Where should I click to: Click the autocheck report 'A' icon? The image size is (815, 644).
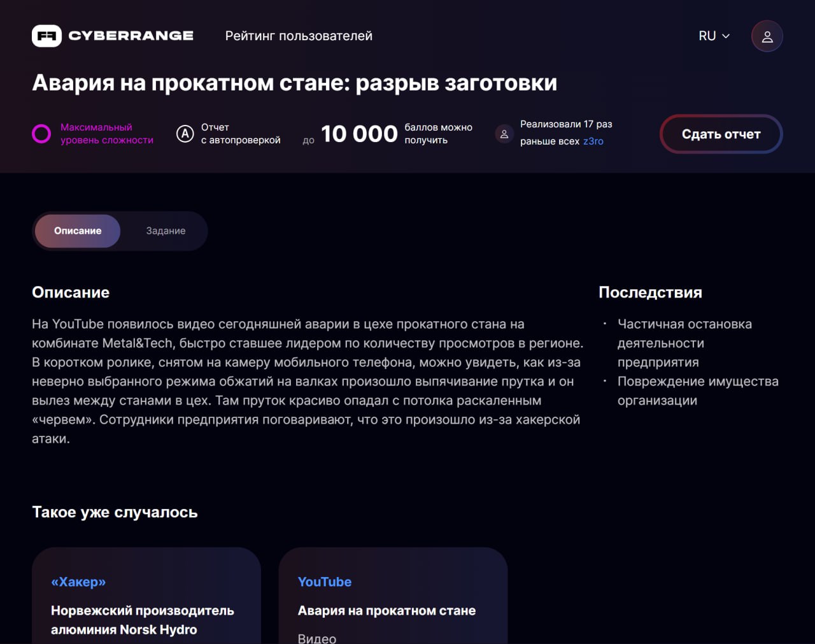[185, 134]
